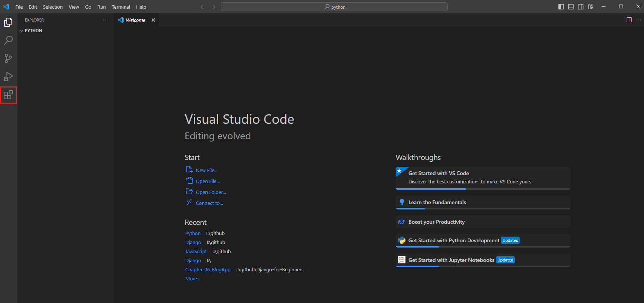Image resolution: width=644 pixels, height=303 pixels.
Task: Click the blue star badge on Get Started
Action: click(x=399, y=171)
